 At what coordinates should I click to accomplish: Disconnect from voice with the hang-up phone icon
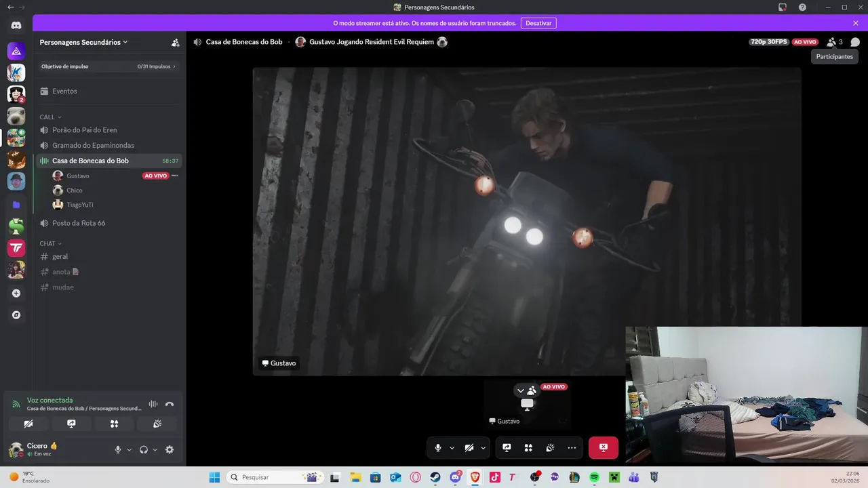[170, 404]
